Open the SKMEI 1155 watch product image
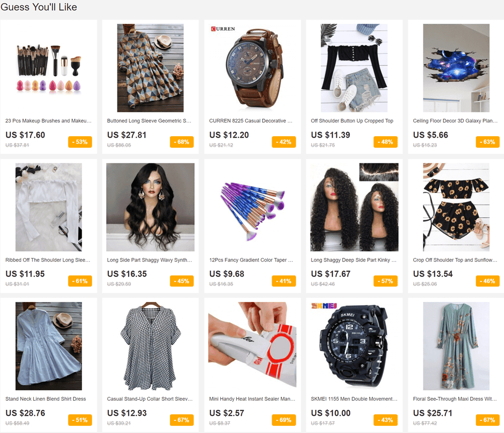This screenshot has height=433, width=504. click(x=354, y=346)
